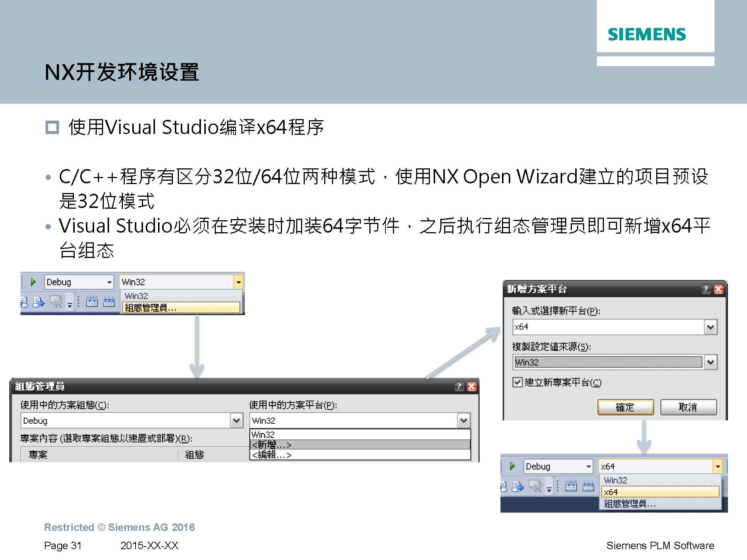Image resolution: width=747 pixels, height=560 pixels.
Task: Click 取消 button in 新增方案平台 dialog
Action: tap(688, 407)
